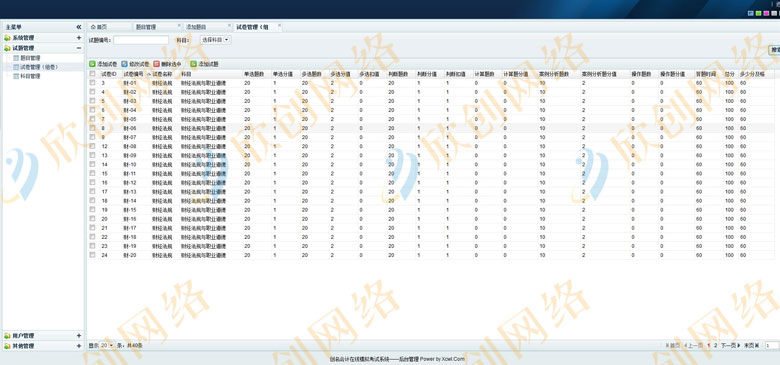Collapse the 试题管理 section with the minus
The image size is (780, 365).
[x=79, y=48]
